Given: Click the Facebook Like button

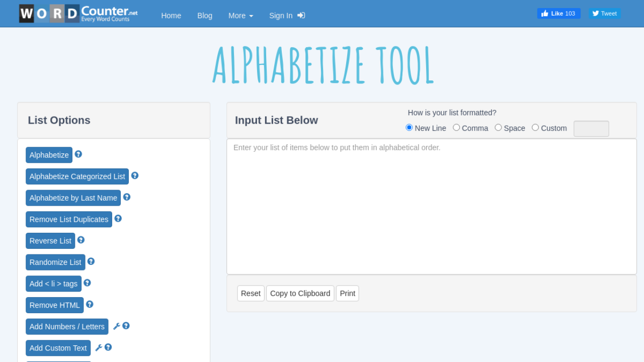Looking at the screenshot, I should point(558,14).
